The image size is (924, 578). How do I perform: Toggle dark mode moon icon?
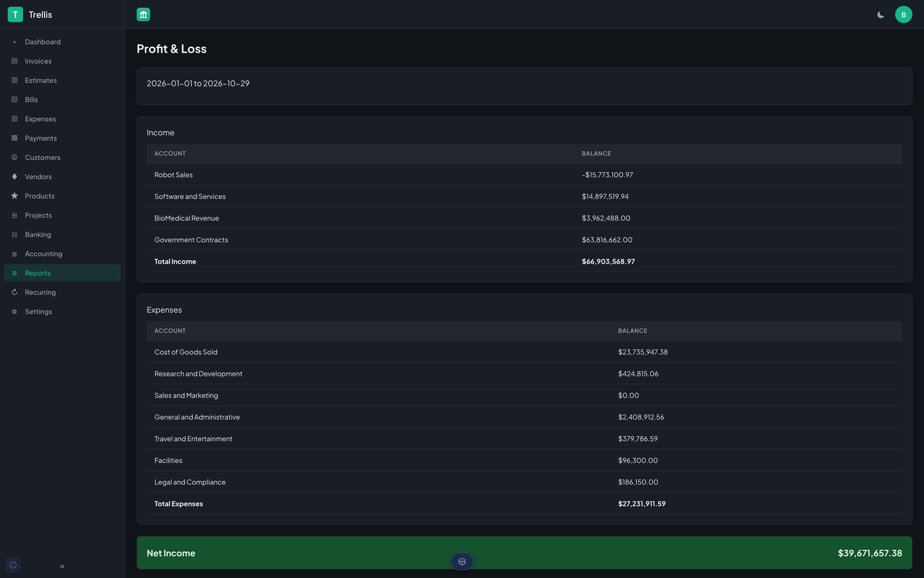(880, 15)
